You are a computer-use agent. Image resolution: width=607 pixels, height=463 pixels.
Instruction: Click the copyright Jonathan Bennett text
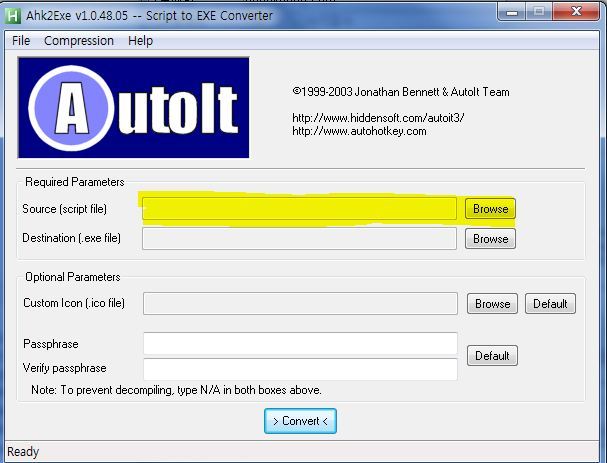[401, 92]
